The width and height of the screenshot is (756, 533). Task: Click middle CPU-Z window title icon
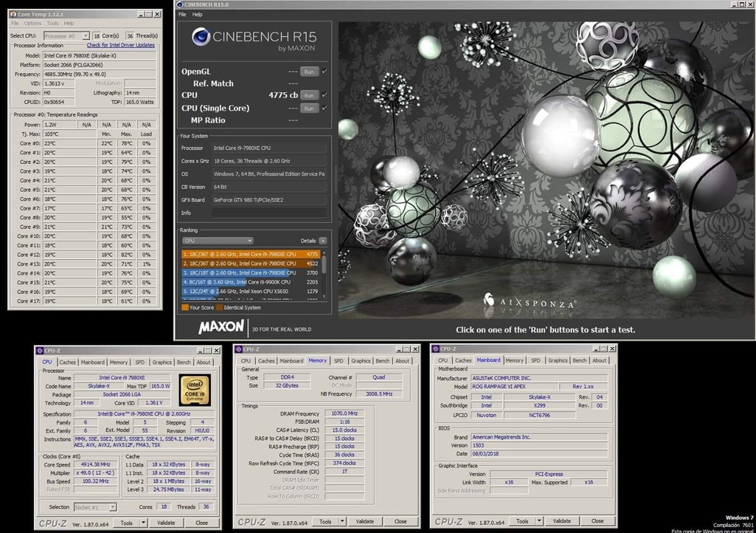click(x=238, y=349)
